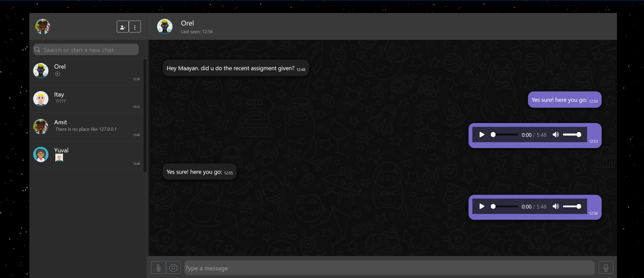The image size is (644, 278).
Task: Open the Yuval chat
Action: [x=87, y=155]
